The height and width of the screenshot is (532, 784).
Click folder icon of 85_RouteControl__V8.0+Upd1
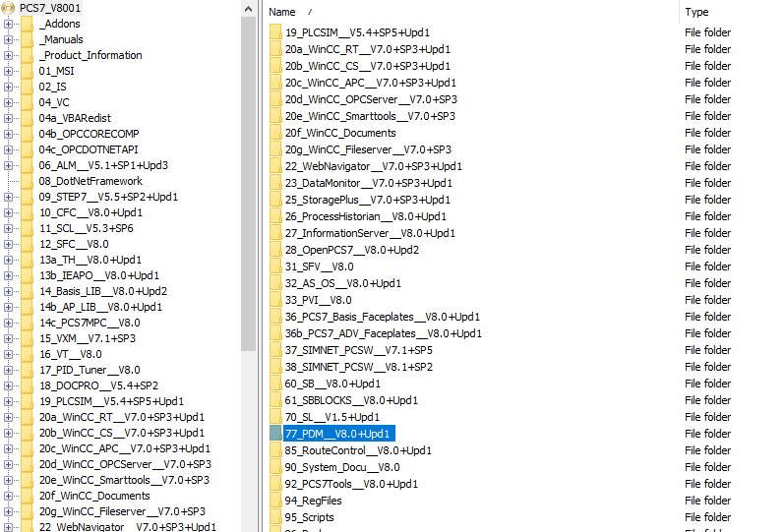[275, 450]
